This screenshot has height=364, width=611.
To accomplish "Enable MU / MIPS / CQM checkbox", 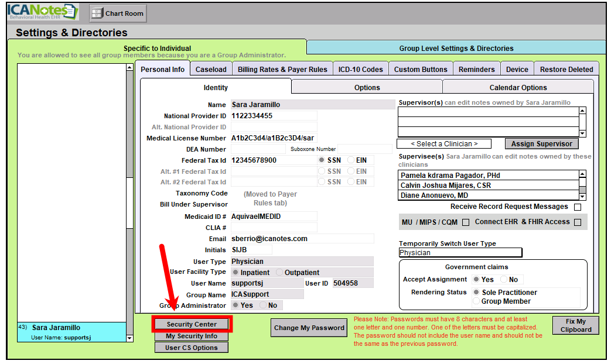I will (466, 222).
